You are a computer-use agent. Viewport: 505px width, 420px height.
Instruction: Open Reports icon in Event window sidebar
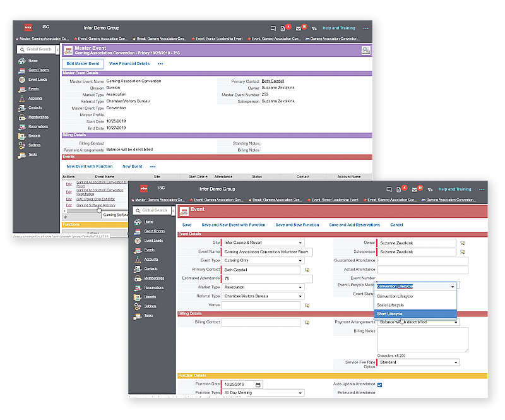138,297
